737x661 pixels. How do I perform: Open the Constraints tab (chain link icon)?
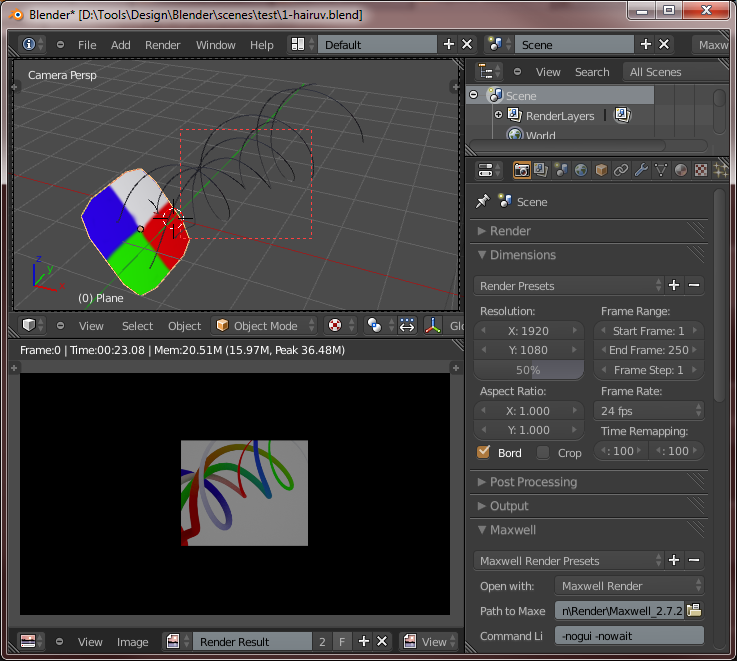click(621, 170)
